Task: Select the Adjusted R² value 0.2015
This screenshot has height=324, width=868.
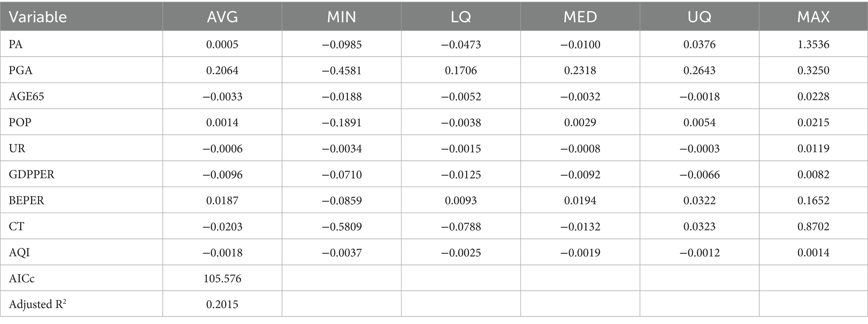Action: (222, 304)
